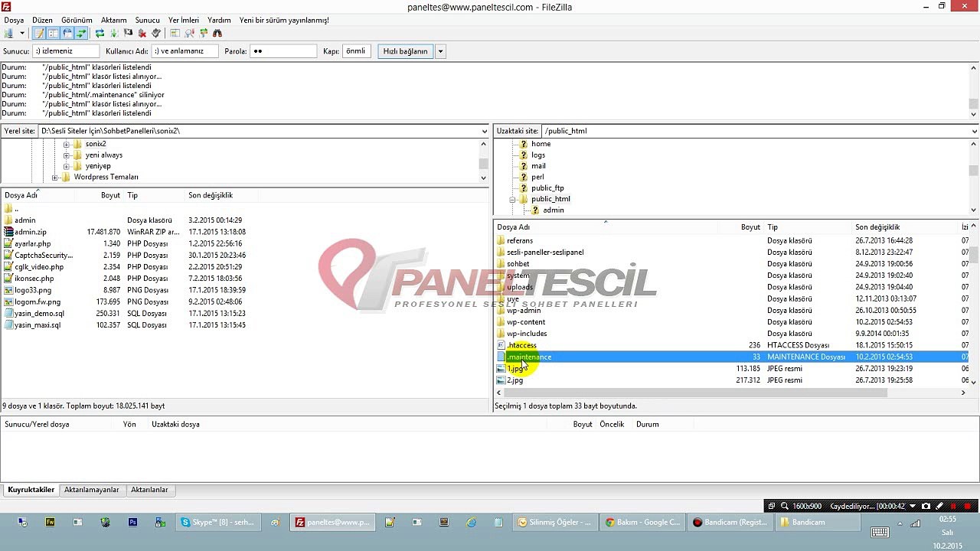Open the Aktarım menu
Screen dimensions: 980x551
114,20
